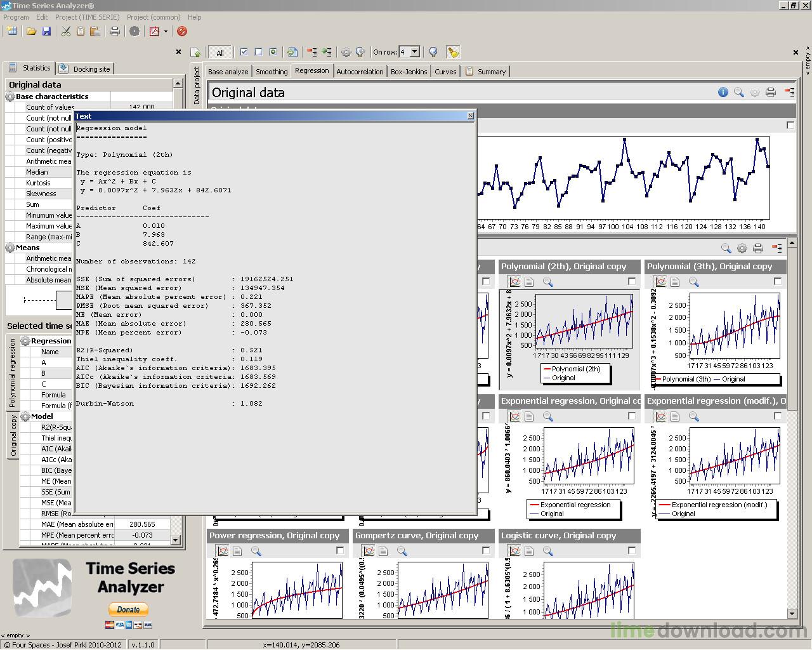This screenshot has height=650, width=812.
Task: Check the box beside Polynomial (2th) chart
Action: 632,281
